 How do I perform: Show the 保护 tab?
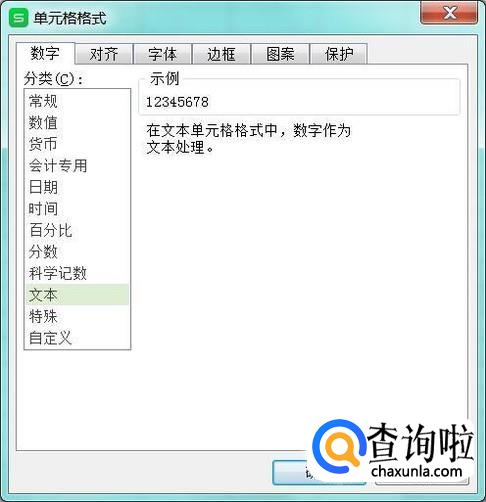click(x=339, y=54)
